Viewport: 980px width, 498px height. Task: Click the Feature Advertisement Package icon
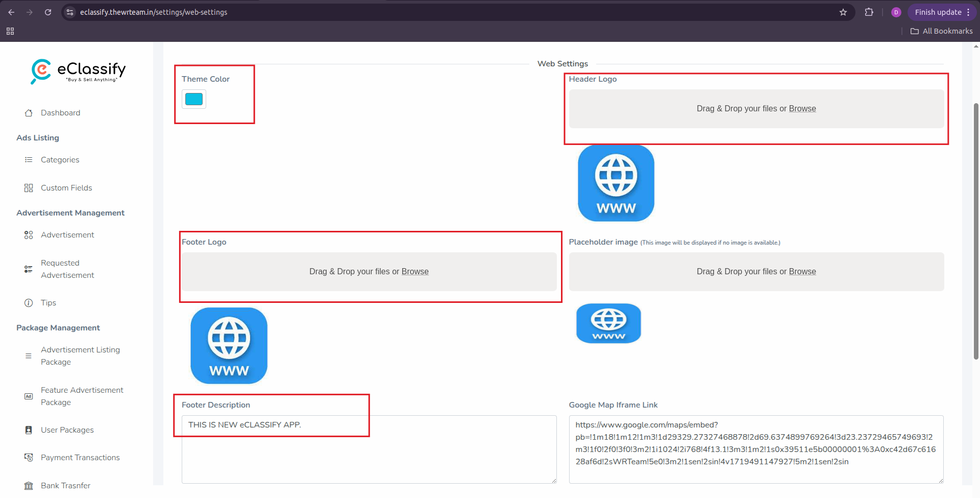point(29,396)
